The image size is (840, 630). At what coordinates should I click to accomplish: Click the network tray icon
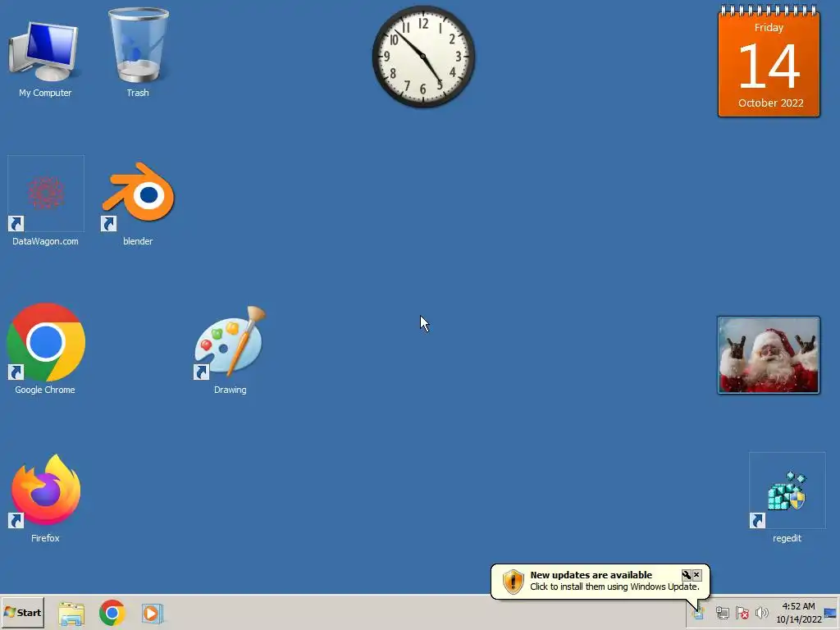[722, 612]
